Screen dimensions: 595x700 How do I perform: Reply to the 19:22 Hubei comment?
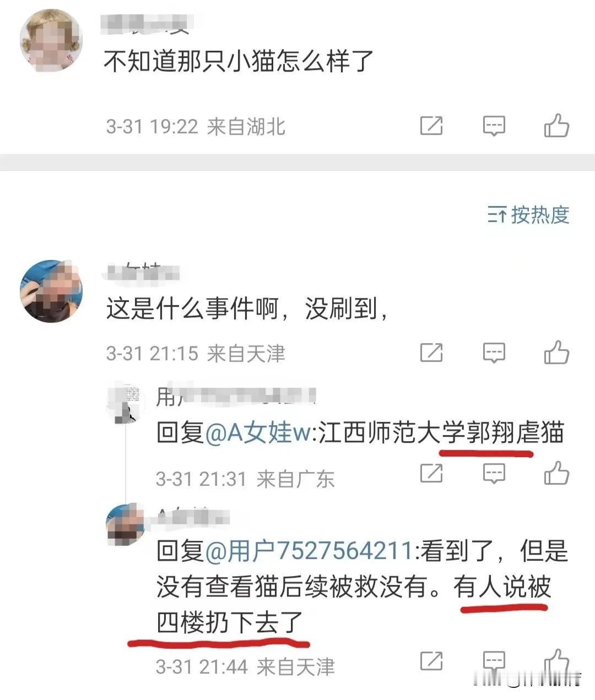[x=494, y=126]
